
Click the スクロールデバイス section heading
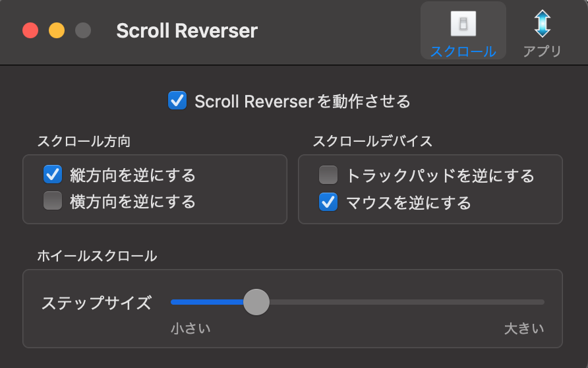[x=372, y=141]
